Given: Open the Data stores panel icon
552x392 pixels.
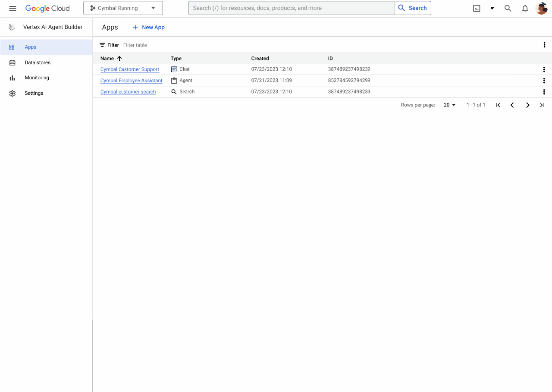Looking at the screenshot, I should click(13, 62).
